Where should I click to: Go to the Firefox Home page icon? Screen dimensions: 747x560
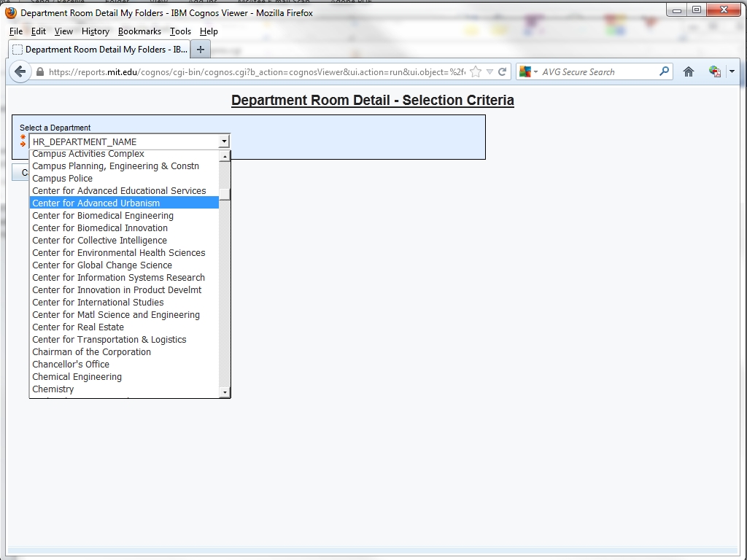688,71
